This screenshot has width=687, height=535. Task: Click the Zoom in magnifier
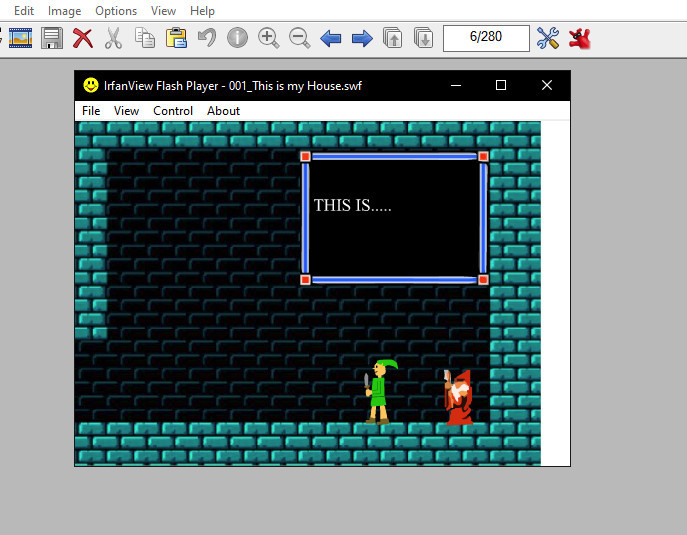[268, 38]
